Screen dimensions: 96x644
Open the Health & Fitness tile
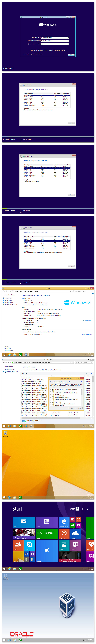tap(90, 545)
